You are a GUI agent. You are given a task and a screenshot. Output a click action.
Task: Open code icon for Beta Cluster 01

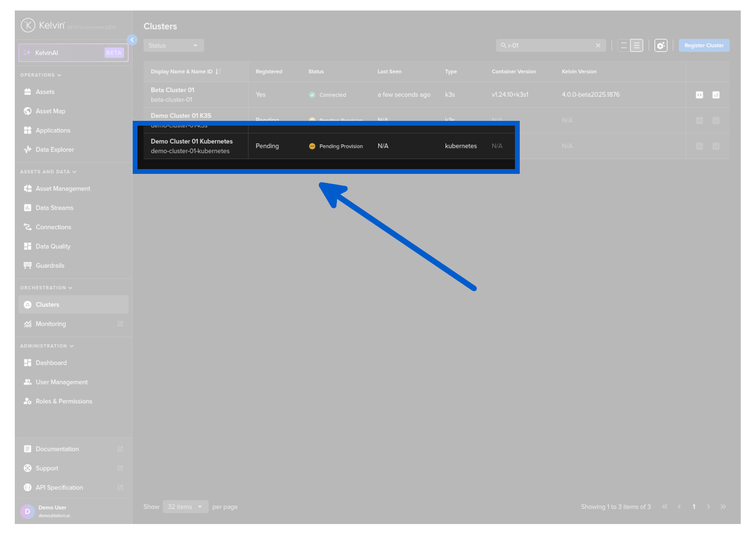point(699,95)
